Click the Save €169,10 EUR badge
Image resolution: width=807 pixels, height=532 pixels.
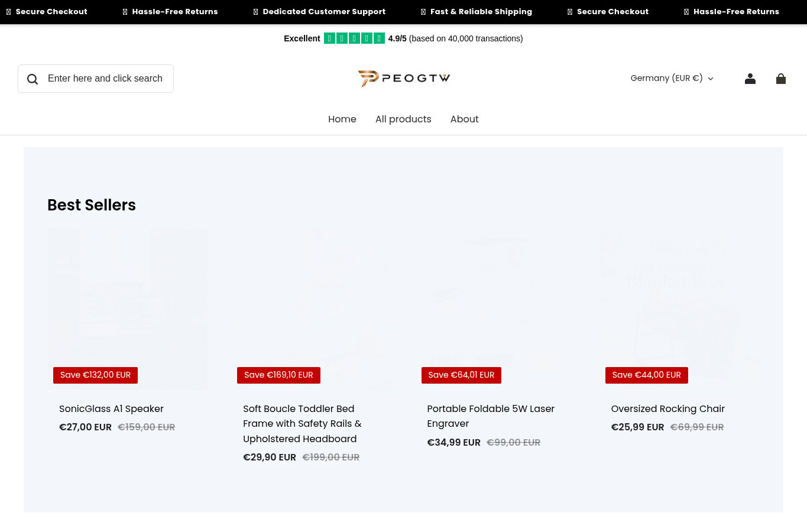[x=278, y=375]
